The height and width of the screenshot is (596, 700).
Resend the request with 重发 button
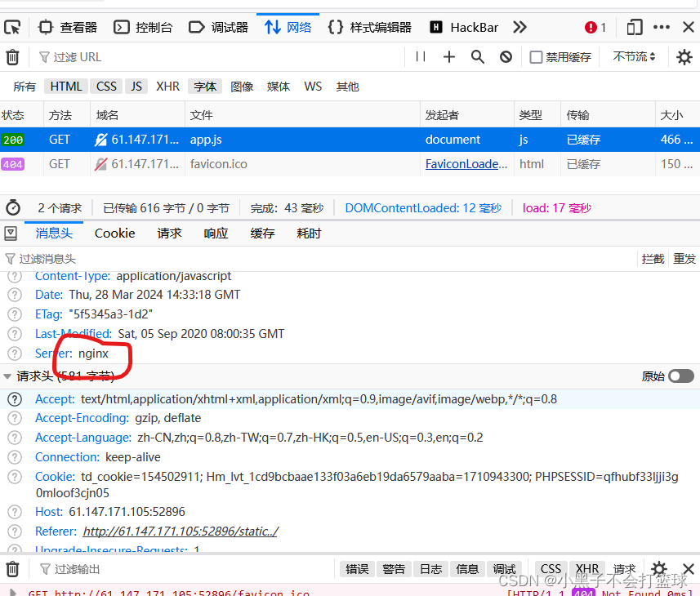click(x=684, y=258)
